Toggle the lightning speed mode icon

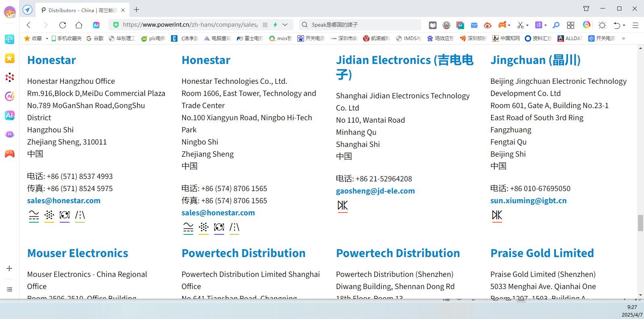[x=275, y=25]
